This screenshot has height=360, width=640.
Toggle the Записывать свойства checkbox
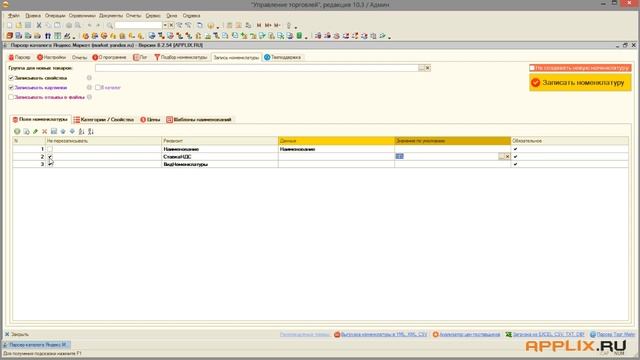pos(11,78)
